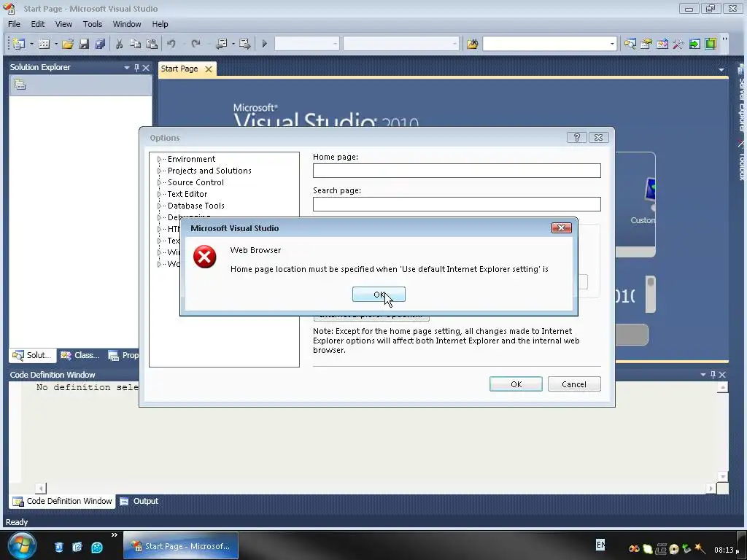Screen dimensions: 747x560
Task: Toggle the Solution Explorer auto-hide pin
Action: point(136,68)
